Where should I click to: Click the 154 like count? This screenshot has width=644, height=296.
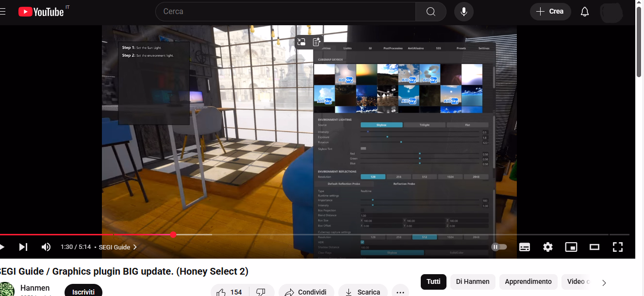236,292
